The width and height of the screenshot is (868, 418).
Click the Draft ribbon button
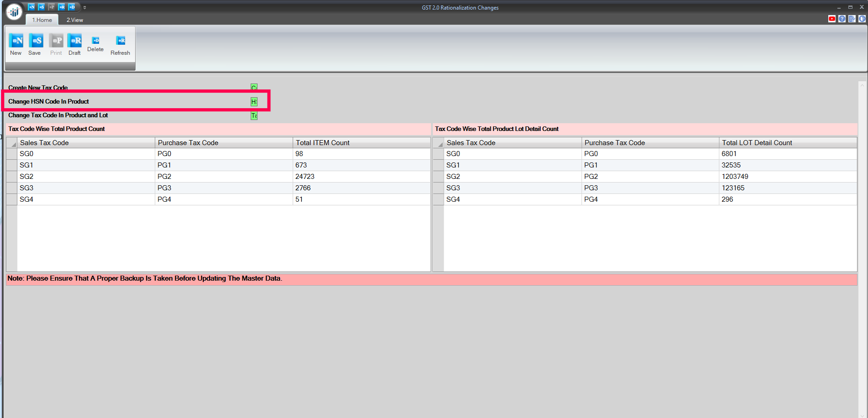74,45
